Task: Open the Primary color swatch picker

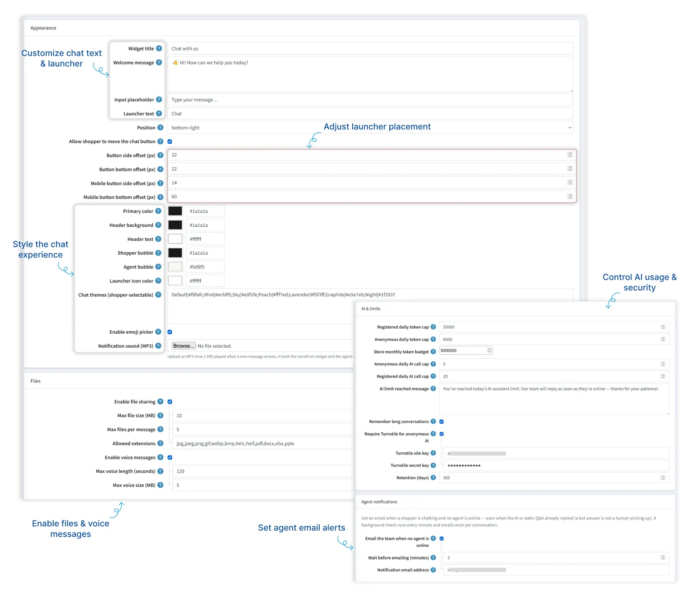Action: pos(175,211)
